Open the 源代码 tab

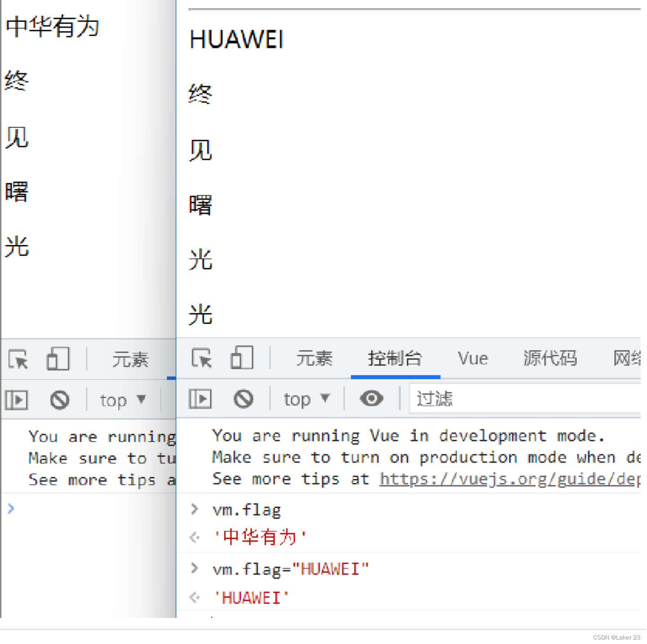tap(550, 358)
